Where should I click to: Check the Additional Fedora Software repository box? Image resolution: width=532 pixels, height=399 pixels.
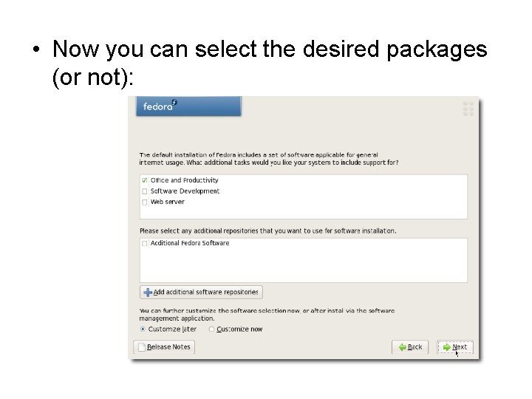[x=144, y=243]
